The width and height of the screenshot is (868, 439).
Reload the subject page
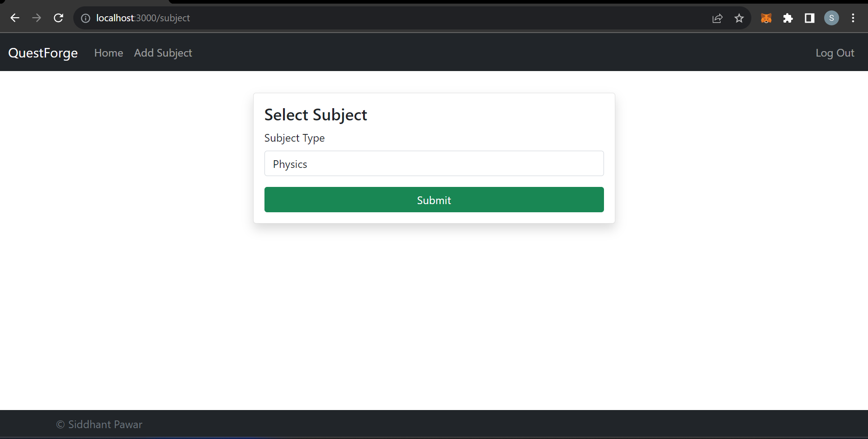pos(58,18)
